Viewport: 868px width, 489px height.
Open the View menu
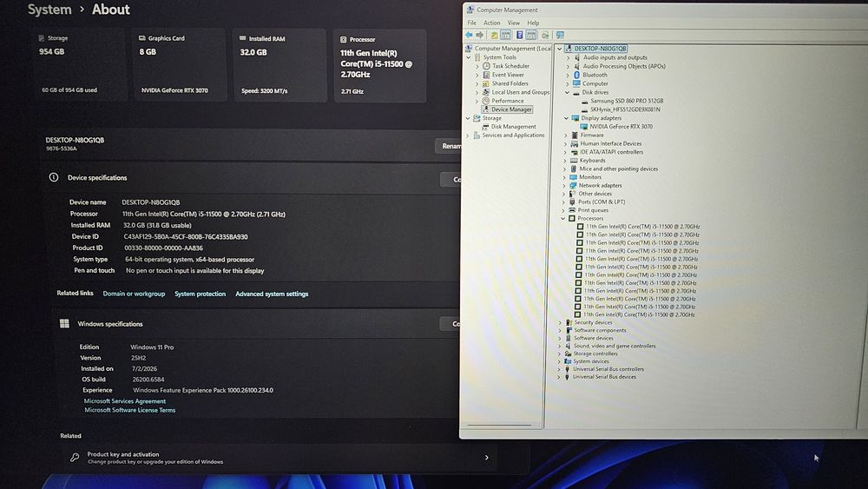click(514, 23)
